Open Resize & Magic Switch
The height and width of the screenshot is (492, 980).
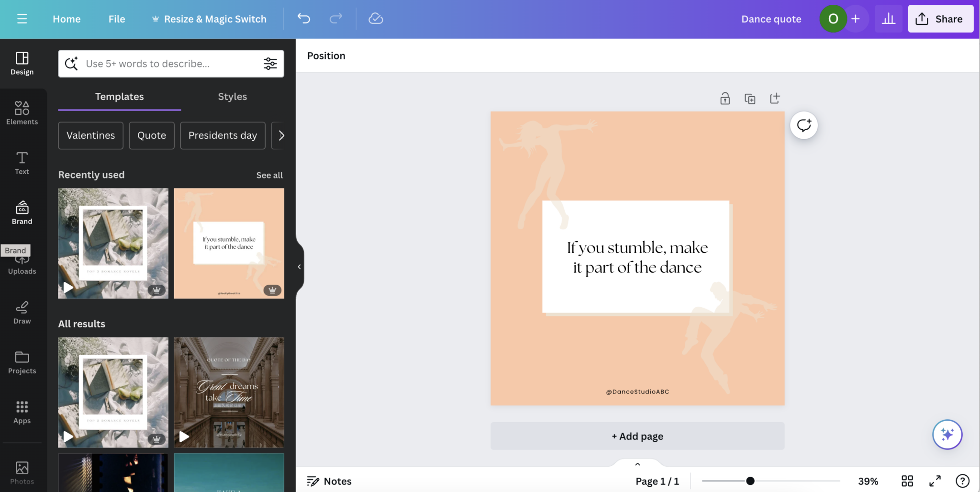pos(209,19)
